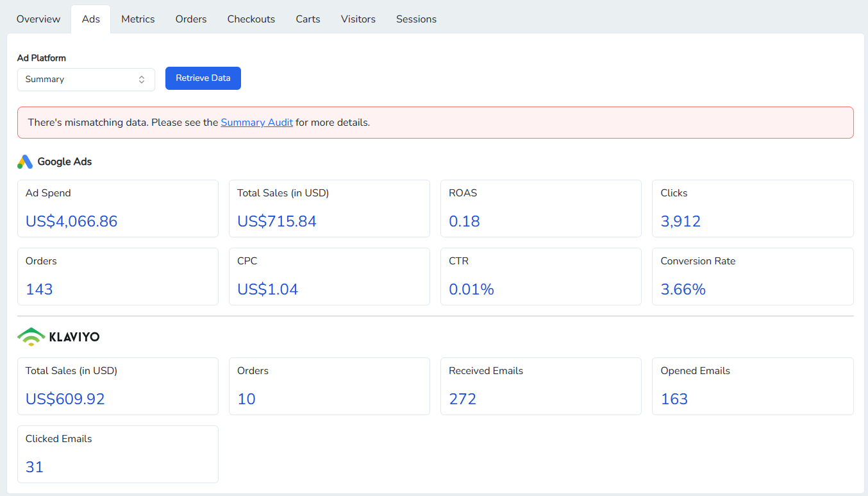Viewport: 868px width, 496px height.
Task: Click Klaviyo total sales US$609.92
Action: tap(65, 399)
